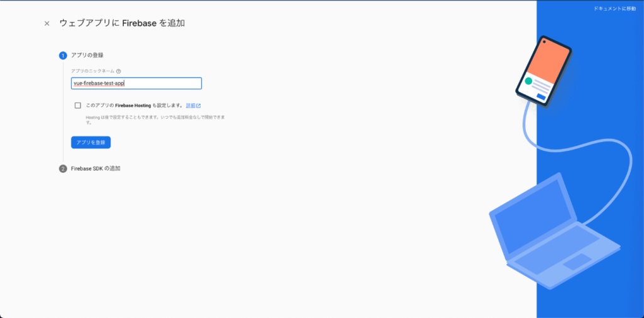Click the step 1 number circle
The width and height of the screenshot is (644, 318).
[x=63, y=55]
